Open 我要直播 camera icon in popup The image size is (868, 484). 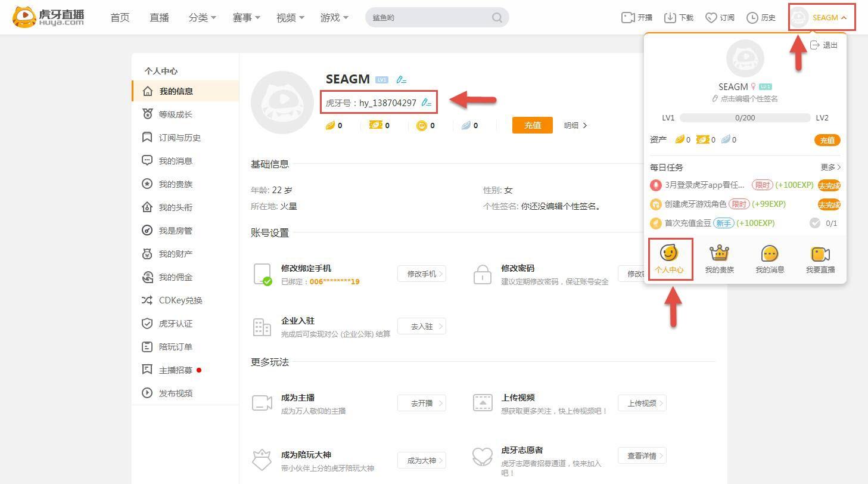click(820, 259)
